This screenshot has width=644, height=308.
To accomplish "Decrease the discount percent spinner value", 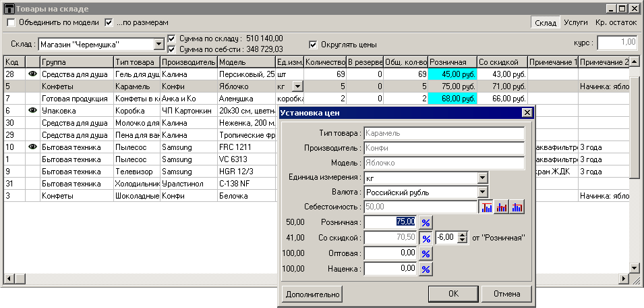I will tap(463, 240).
